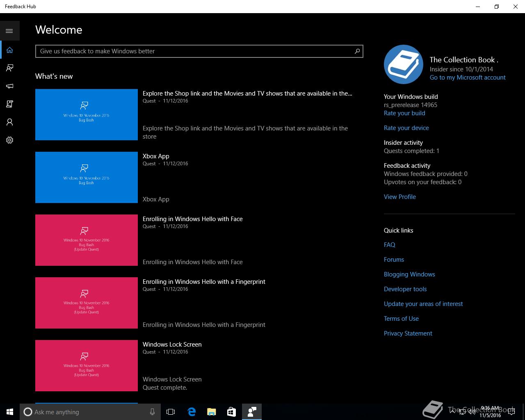Select 'Windows Lock Screen' quest title
Viewport: 525px width, 420px height.
(x=172, y=345)
